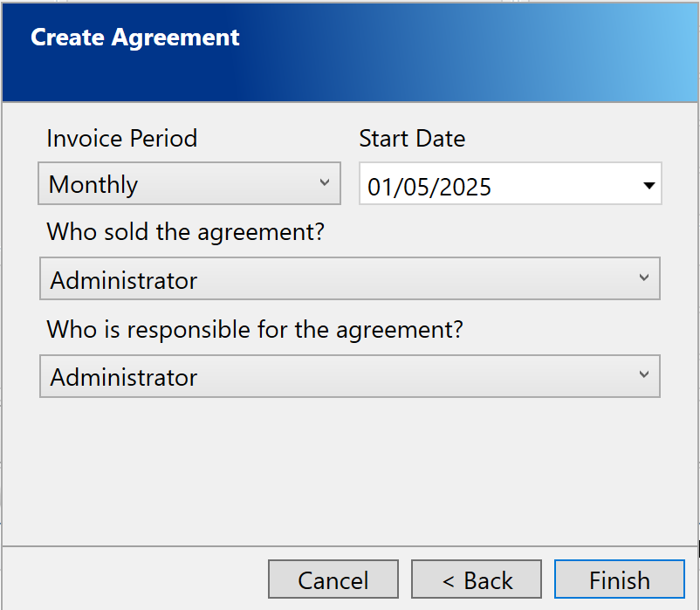The height and width of the screenshot is (610, 700).
Task: Select the year 2025 in Start Date
Action: coord(463,187)
